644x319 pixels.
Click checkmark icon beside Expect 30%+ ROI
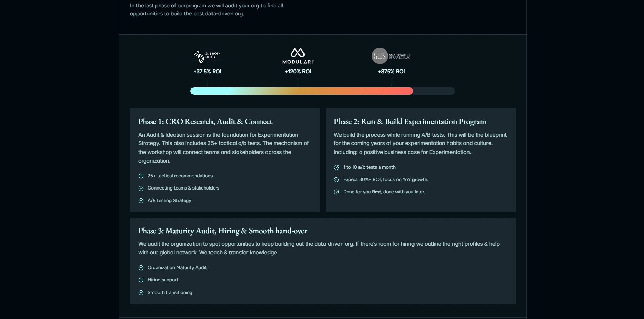[336, 180]
